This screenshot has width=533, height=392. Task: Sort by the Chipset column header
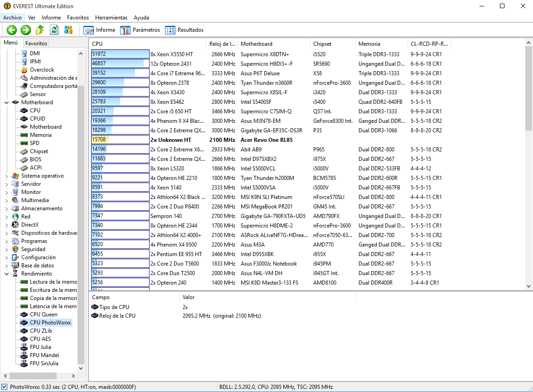pyautogui.click(x=333, y=44)
